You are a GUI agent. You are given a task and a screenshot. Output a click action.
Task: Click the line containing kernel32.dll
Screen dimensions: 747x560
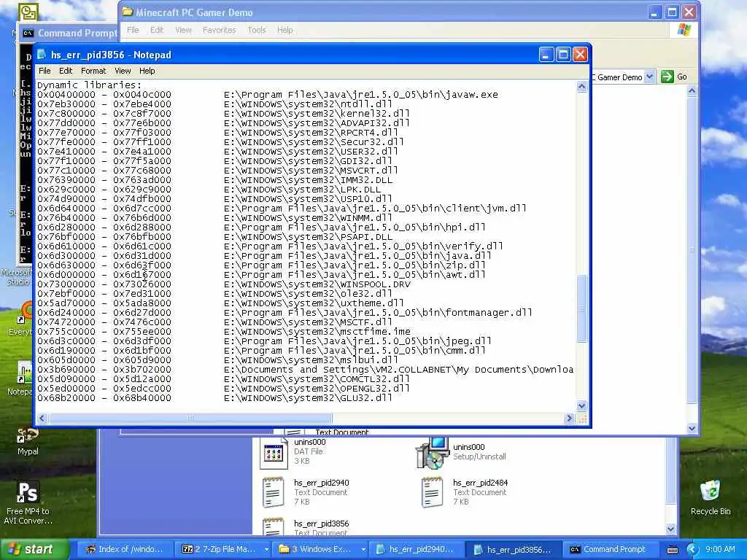click(223, 113)
